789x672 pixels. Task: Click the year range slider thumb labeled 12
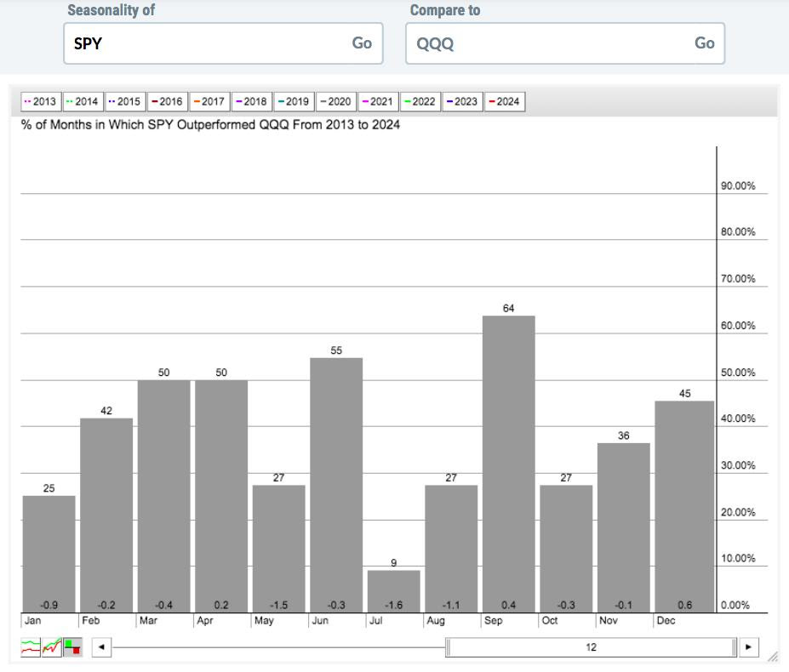(591, 646)
